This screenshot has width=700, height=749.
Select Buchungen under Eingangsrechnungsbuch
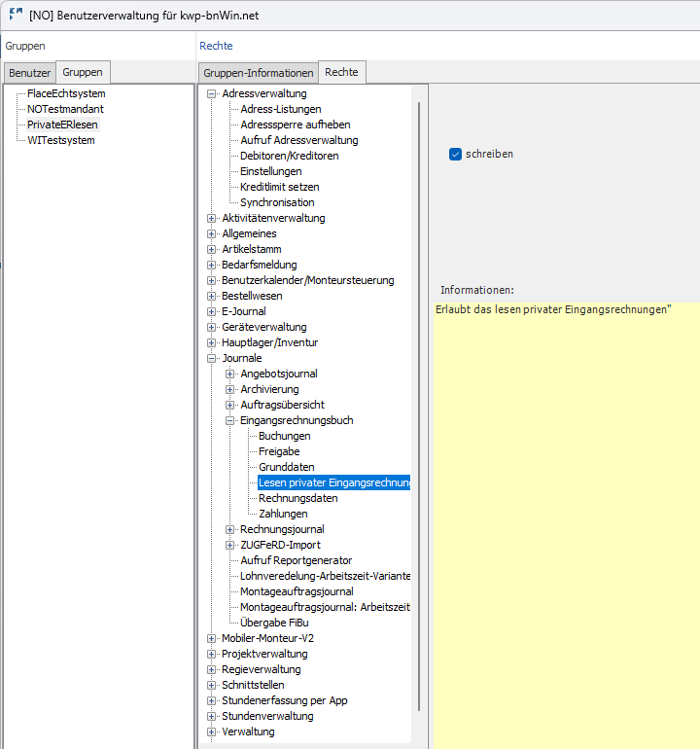pos(285,436)
